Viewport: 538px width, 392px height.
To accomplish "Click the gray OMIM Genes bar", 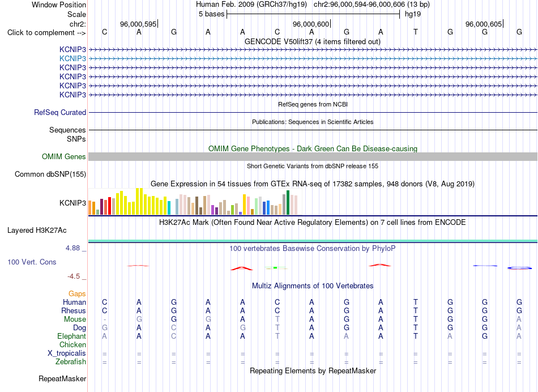I will [313, 156].
